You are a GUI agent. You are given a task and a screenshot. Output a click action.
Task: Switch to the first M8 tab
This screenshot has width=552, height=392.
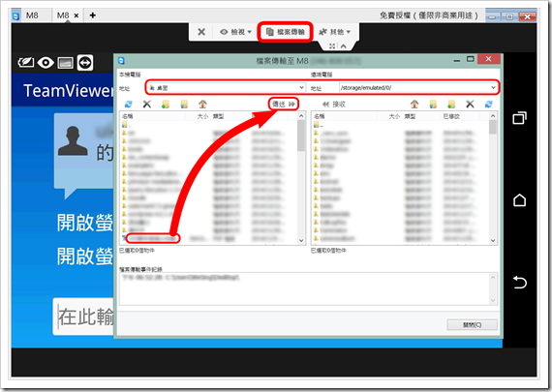pos(32,15)
